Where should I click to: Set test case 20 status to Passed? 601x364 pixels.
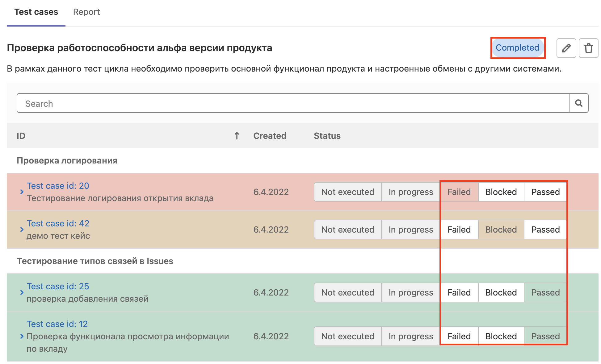click(545, 192)
